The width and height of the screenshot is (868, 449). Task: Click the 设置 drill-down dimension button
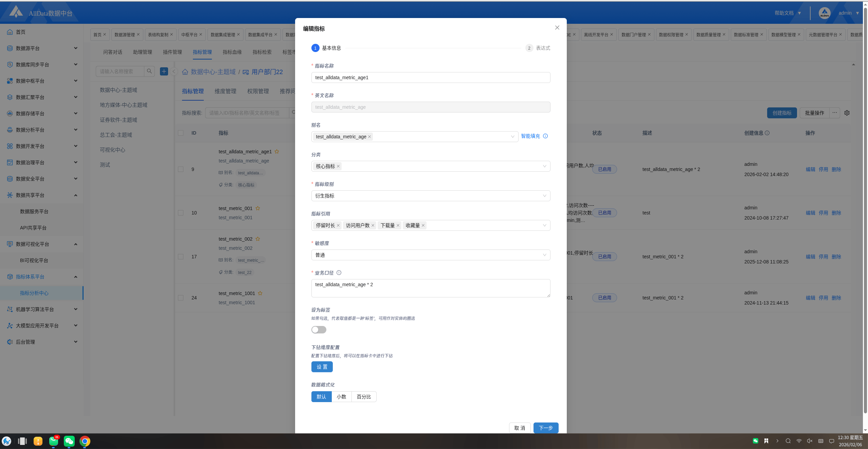point(322,367)
